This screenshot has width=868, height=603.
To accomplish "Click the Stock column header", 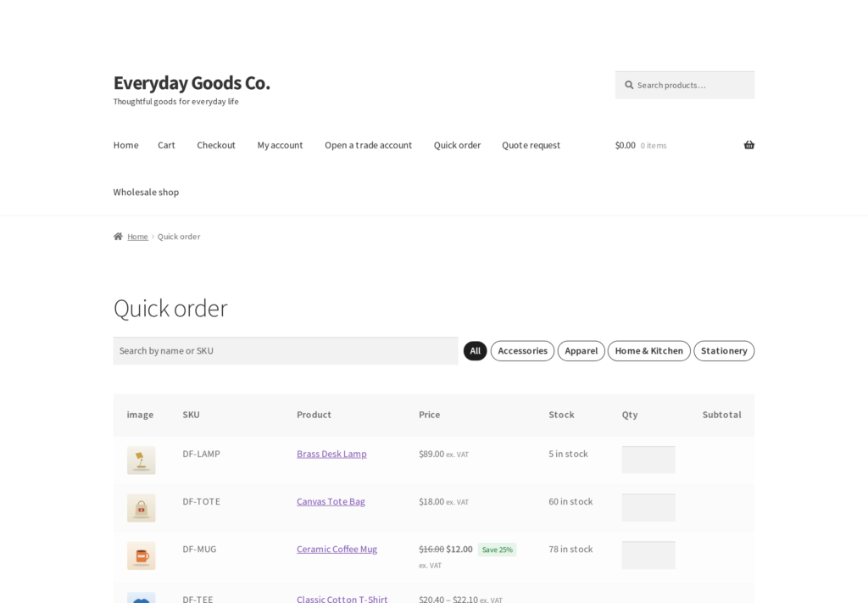I will 561,414.
